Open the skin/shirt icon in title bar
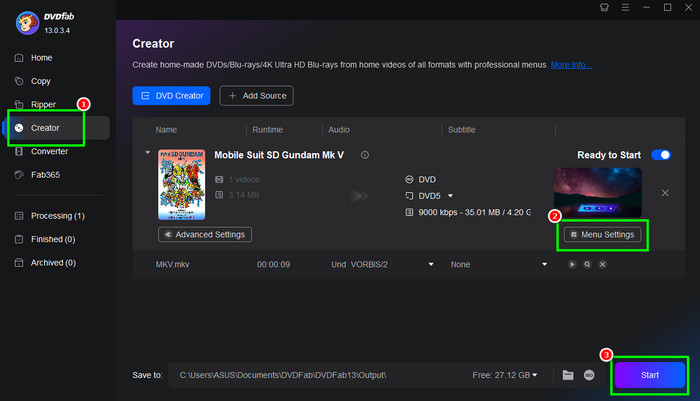 click(604, 7)
